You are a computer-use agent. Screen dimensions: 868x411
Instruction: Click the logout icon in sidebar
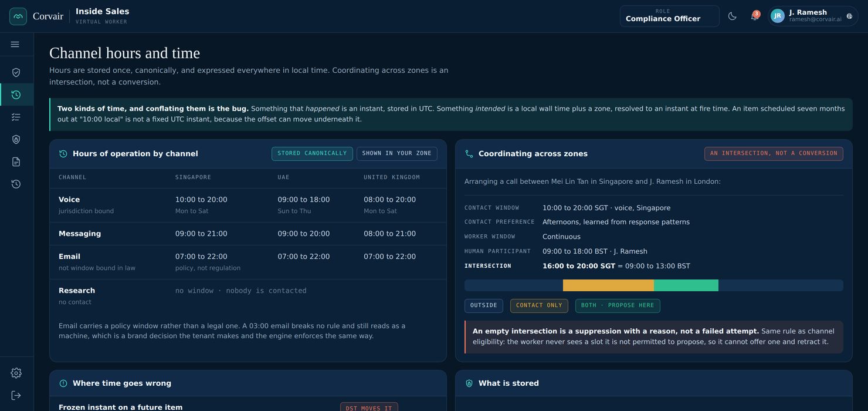[x=16, y=395]
